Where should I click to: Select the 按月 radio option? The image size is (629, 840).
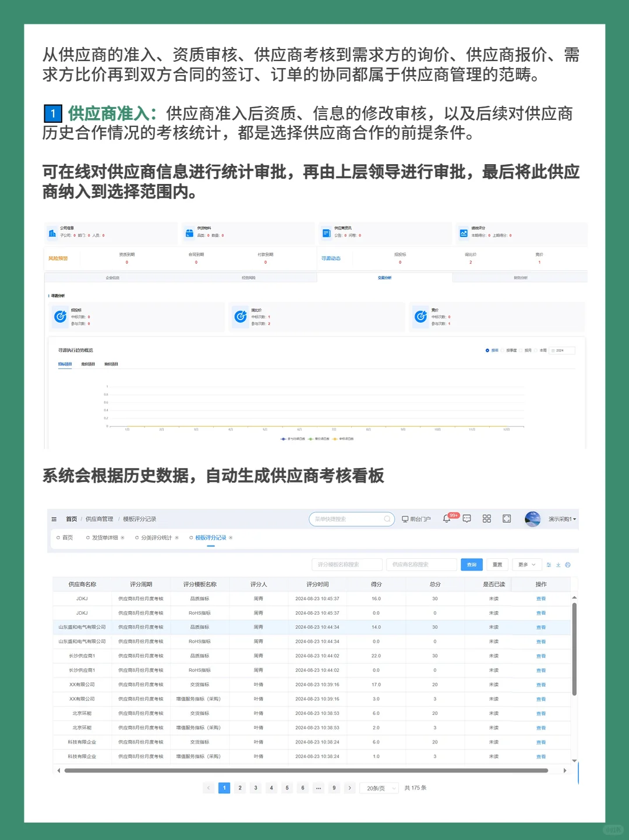521,350
